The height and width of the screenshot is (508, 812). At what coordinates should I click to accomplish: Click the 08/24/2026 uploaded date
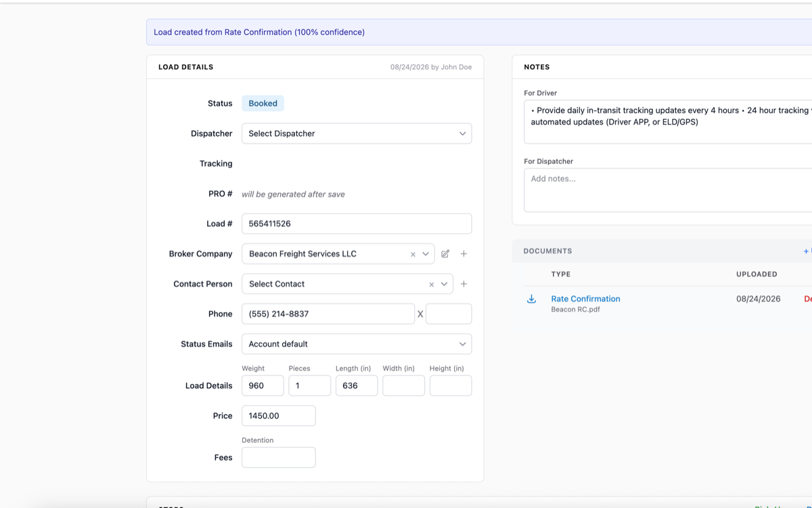click(758, 299)
